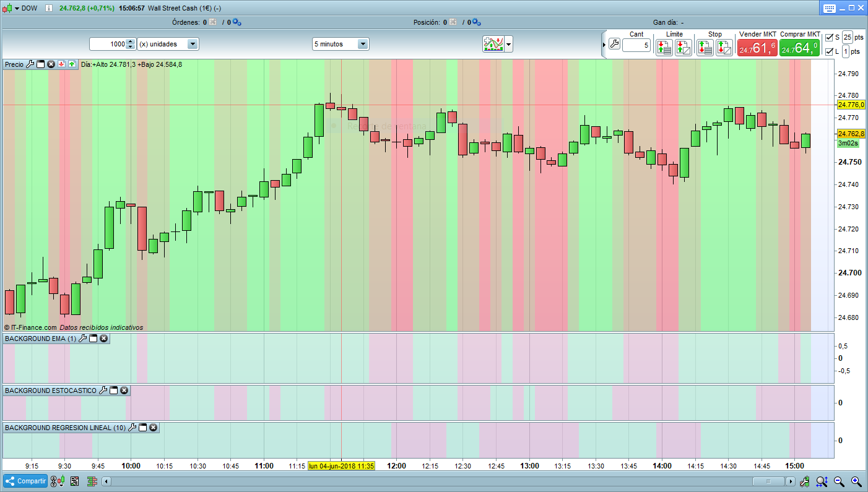Click the 'Gan día:' label in top bar
The height and width of the screenshot is (492, 868).
pos(665,22)
